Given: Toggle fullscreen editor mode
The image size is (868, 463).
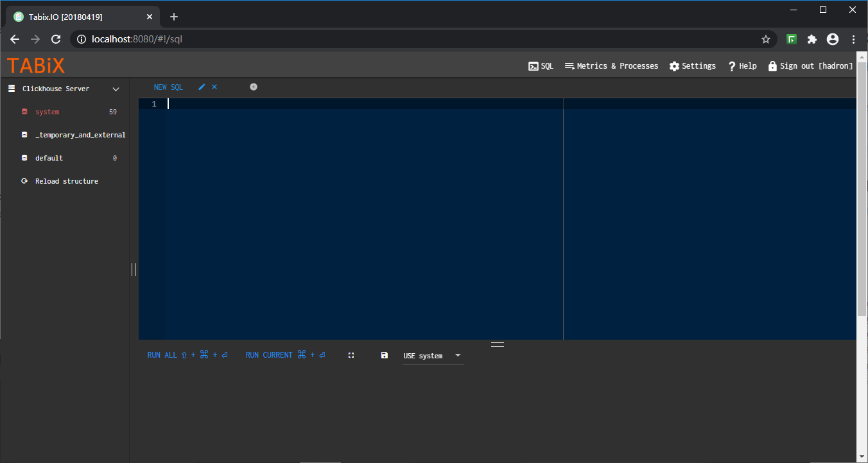Looking at the screenshot, I should coord(351,354).
